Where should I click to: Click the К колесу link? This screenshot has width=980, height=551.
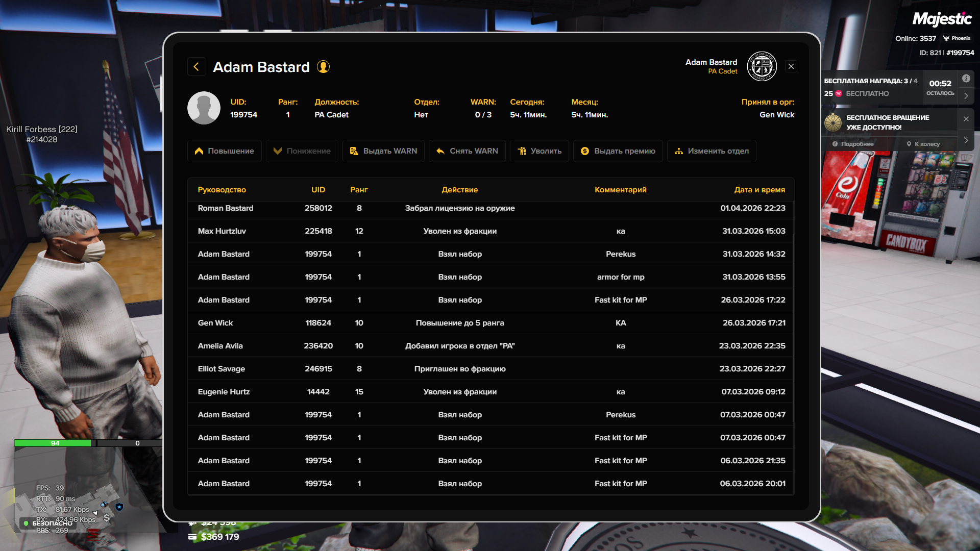tap(923, 144)
